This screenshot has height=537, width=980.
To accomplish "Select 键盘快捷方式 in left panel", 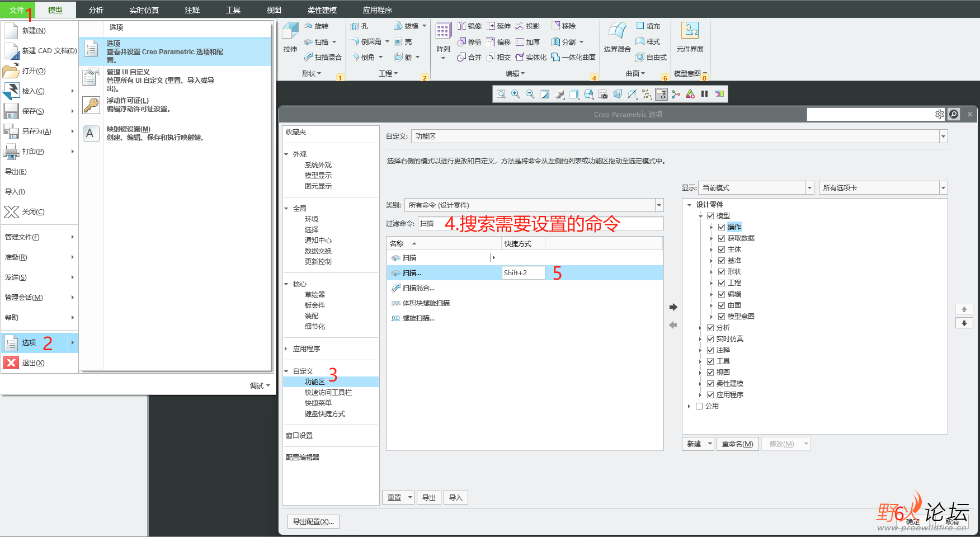I will coord(324,414).
